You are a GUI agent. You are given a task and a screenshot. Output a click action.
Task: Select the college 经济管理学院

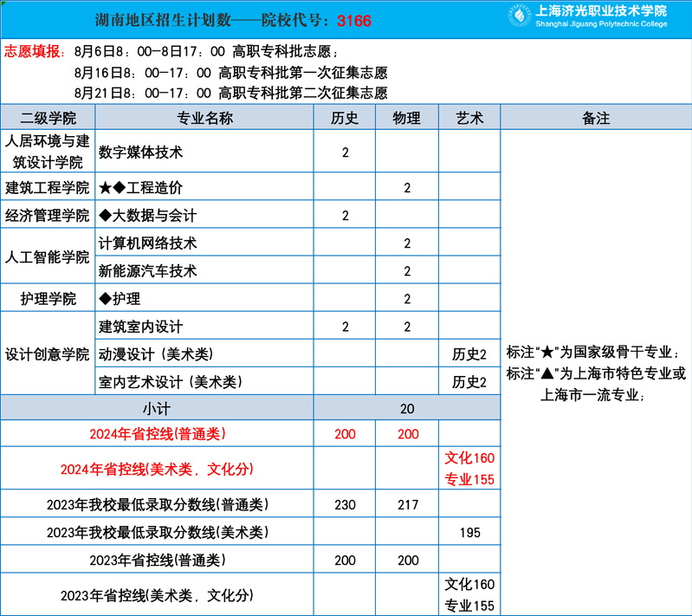(48, 215)
